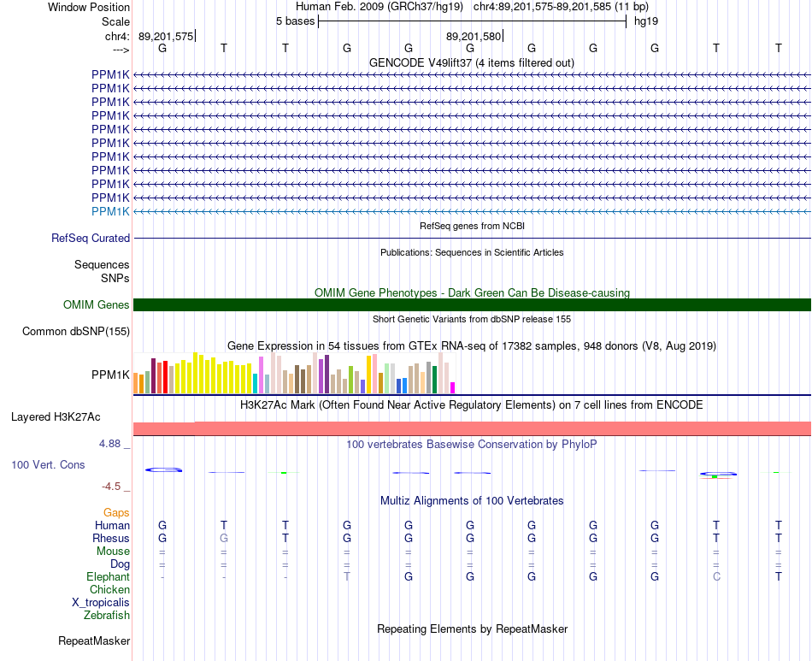Click the OMIM Genes dark green bar
The height and width of the screenshot is (661, 812).
[x=472, y=304]
